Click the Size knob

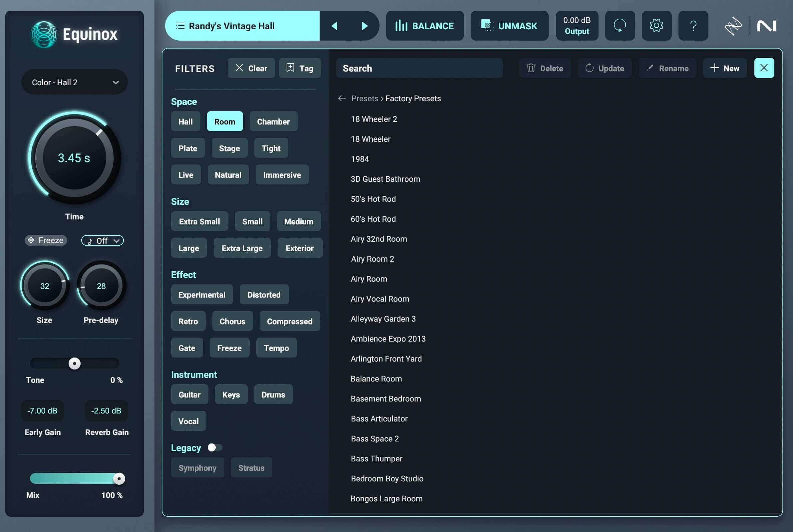[x=44, y=286]
